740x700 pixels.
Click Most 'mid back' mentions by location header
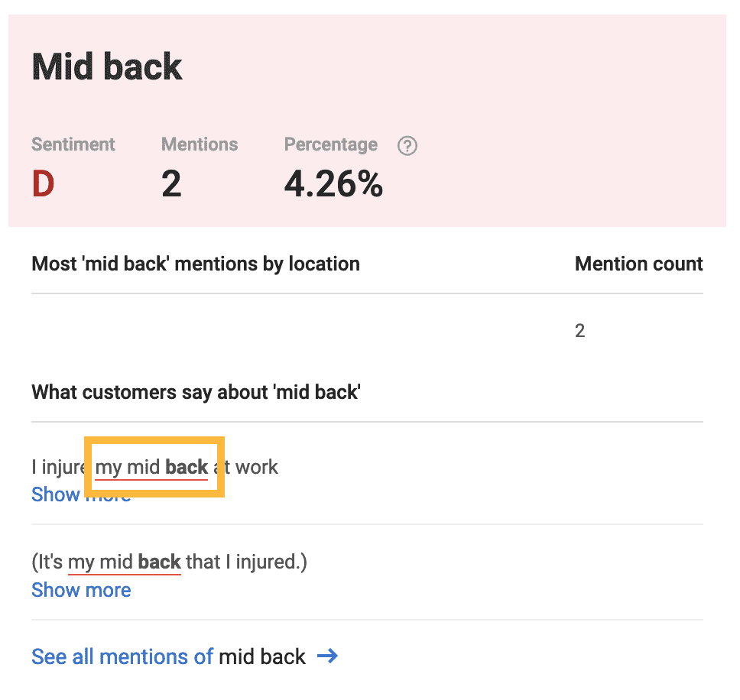pyautogui.click(x=196, y=264)
